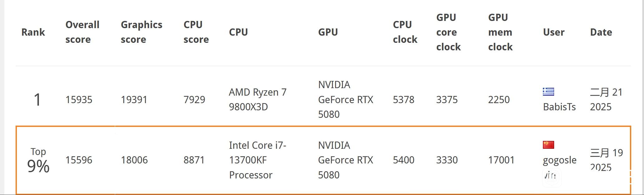
Task: Click overall score 15935 in rank 1
Action: pyautogui.click(x=79, y=100)
